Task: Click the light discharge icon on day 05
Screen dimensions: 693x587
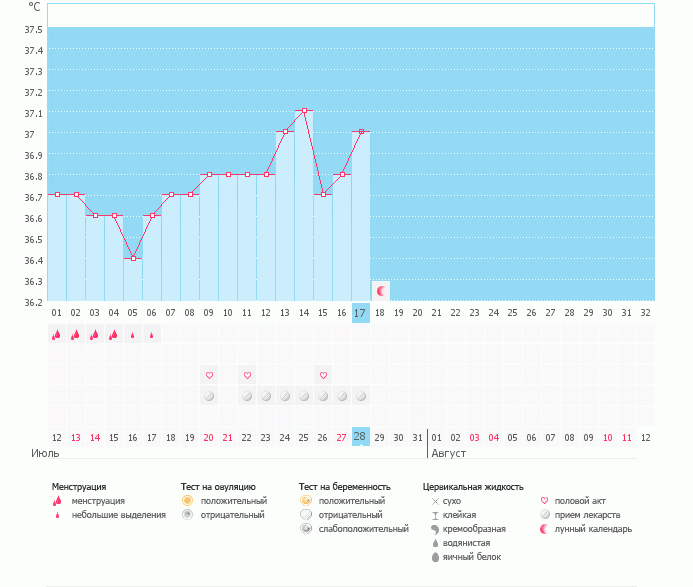Action: [x=132, y=335]
